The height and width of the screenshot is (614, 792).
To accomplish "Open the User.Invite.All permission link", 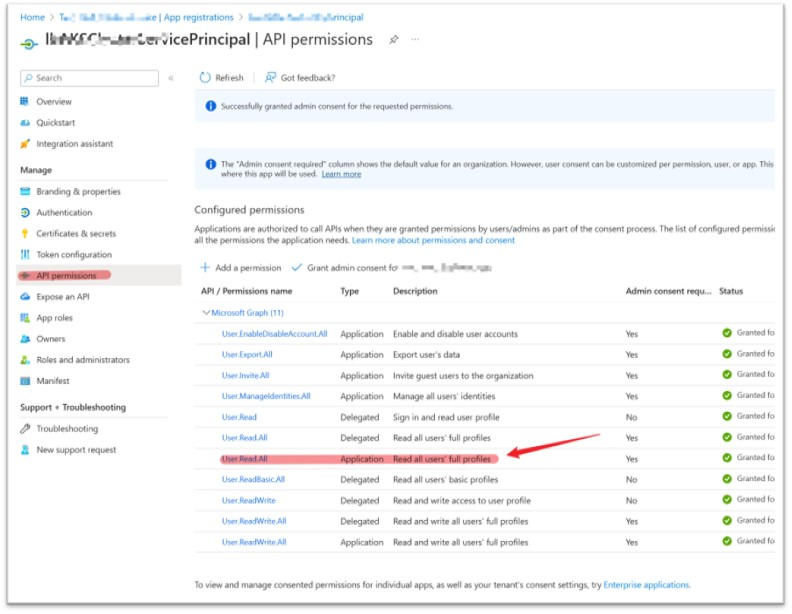I will pos(245,375).
